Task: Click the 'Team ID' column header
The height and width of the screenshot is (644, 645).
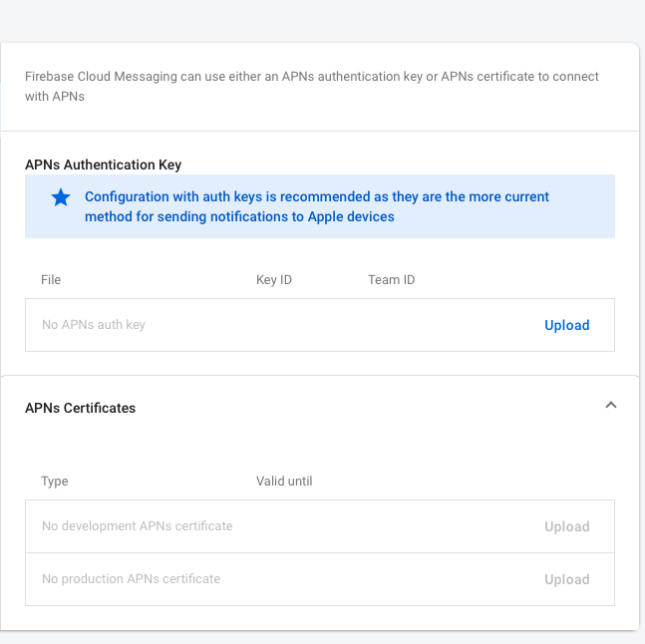Action: [391, 280]
